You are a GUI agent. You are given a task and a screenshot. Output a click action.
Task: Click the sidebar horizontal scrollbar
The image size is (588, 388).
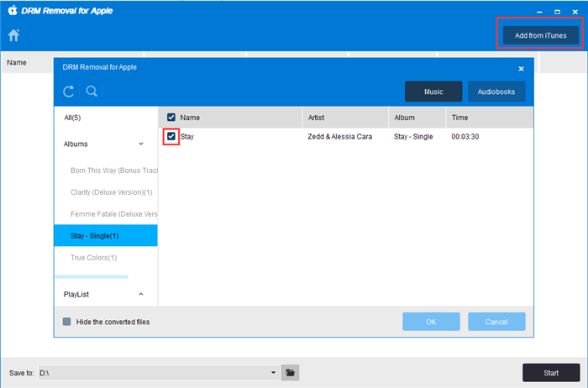tap(92, 276)
